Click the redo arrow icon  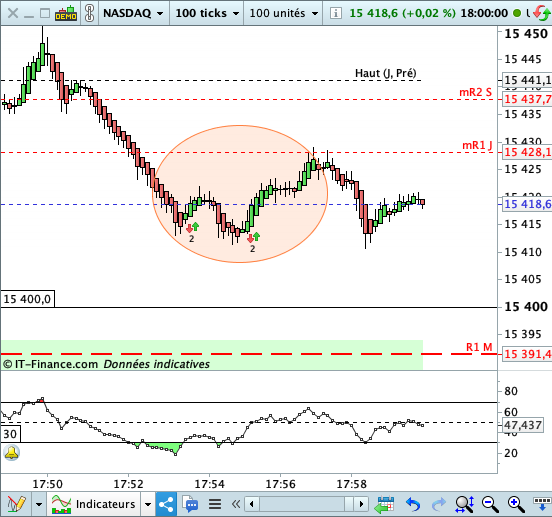(438, 504)
